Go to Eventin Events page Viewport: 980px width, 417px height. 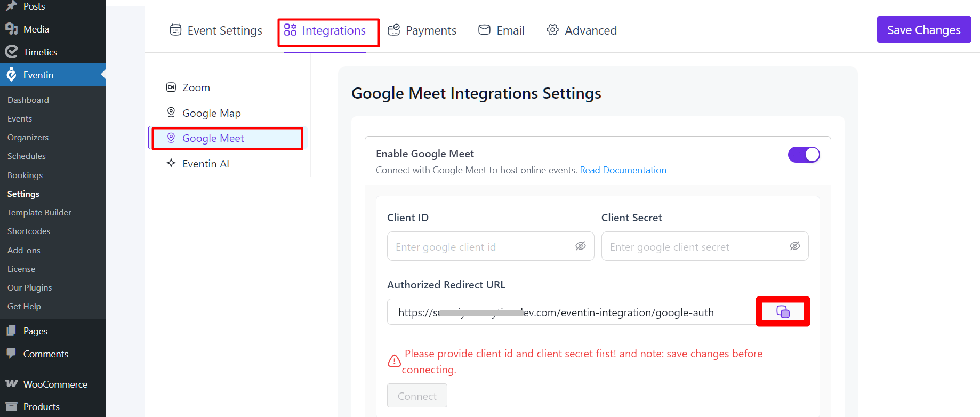(20, 118)
